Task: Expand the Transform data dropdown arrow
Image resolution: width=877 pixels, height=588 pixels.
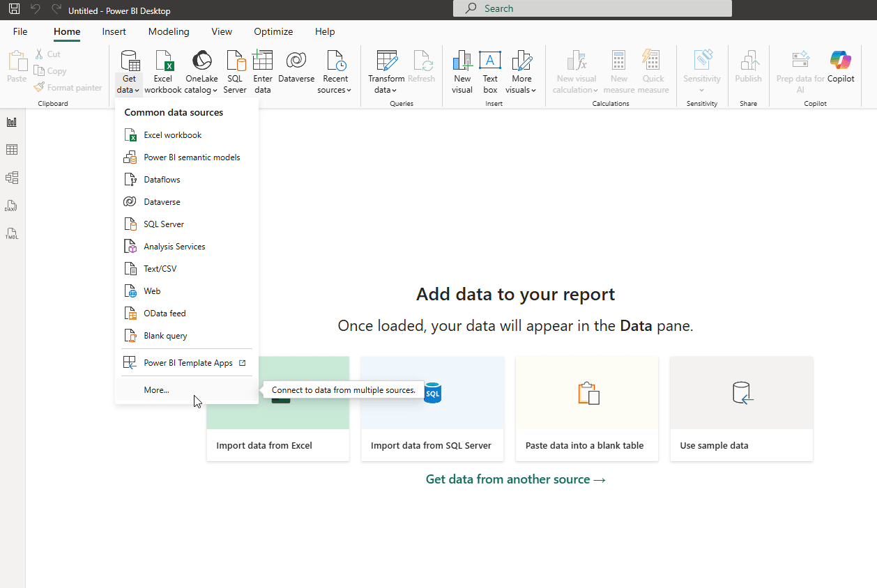Action: (394, 90)
